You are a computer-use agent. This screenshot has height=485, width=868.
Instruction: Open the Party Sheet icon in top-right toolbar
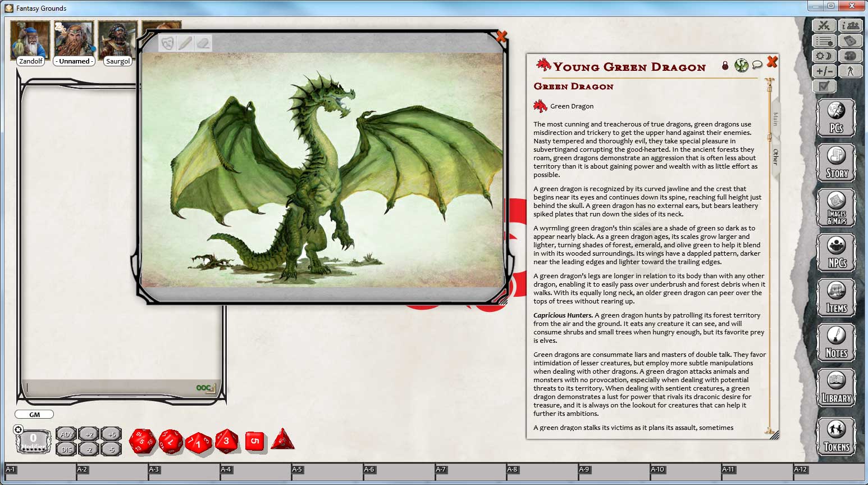point(849,25)
